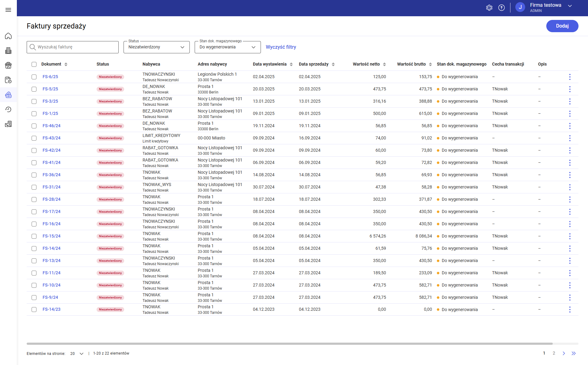Go to page 2 of results
The height and width of the screenshot is (365, 588).
pyautogui.click(x=554, y=353)
